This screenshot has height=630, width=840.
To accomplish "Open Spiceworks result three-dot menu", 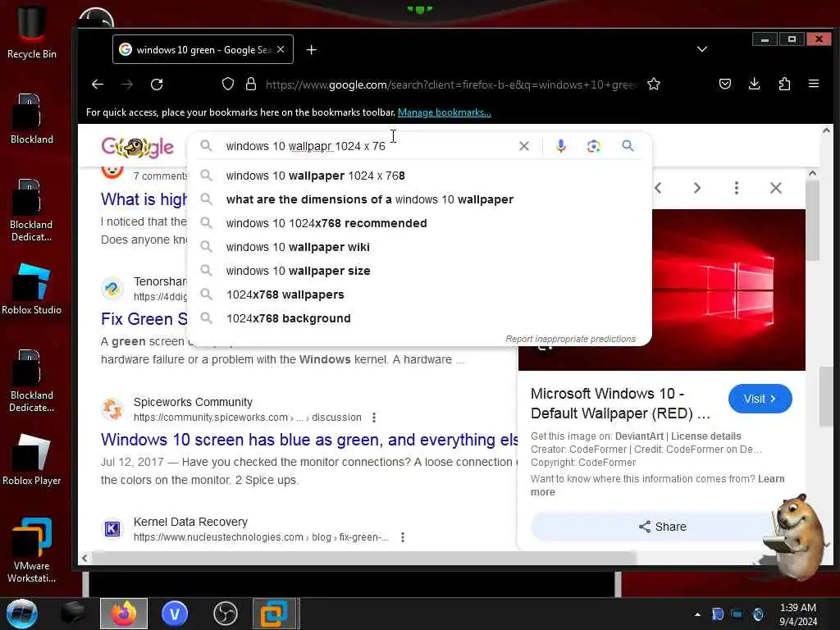I will point(374,418).
